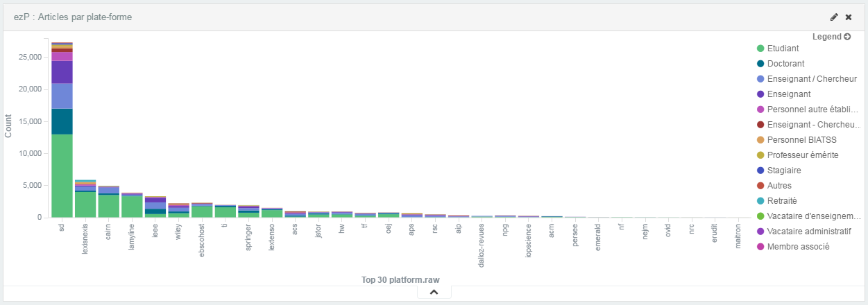Viewport: 868px width, 305px height.
Task: Remove panel with the X icon
Action: [849, 17]
